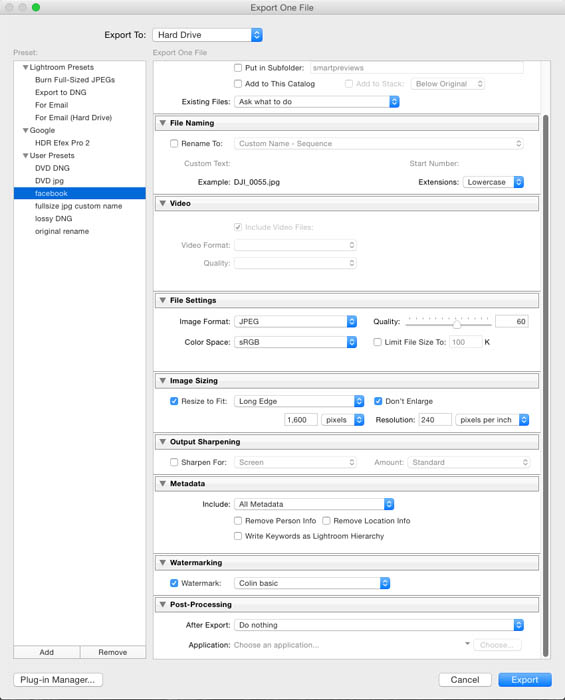Collapse the File Settings section

163,300
